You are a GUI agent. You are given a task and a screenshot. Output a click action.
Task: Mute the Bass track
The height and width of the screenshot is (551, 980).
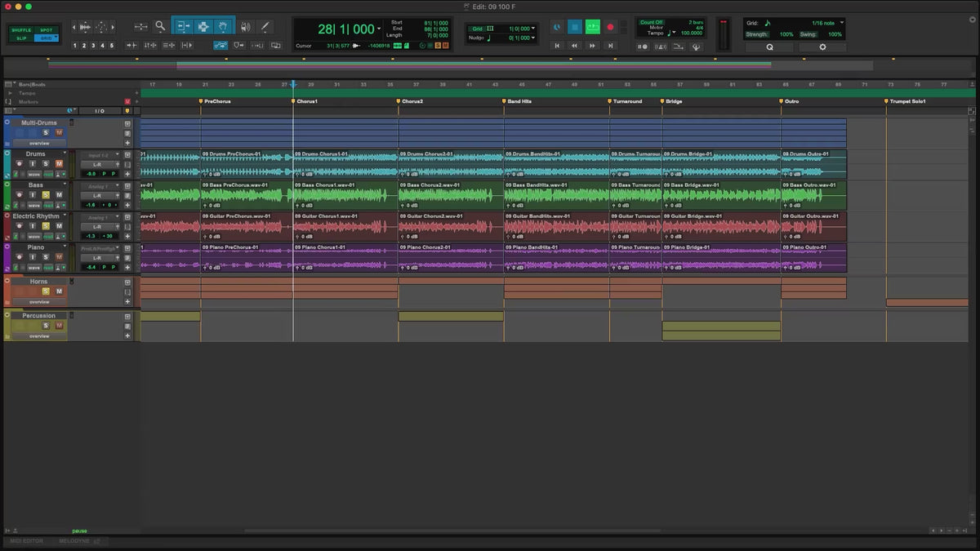click(59, 195)
